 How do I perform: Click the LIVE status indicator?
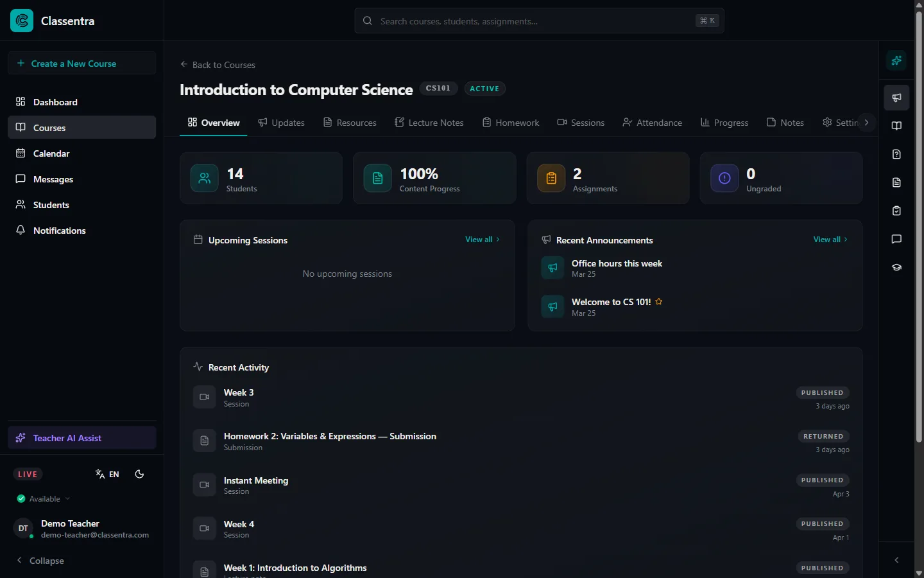pos(28,474)
